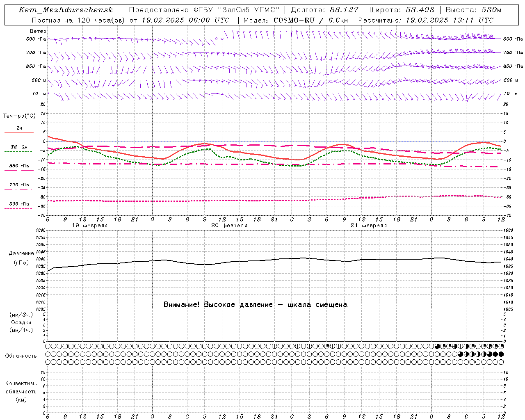525x420 pixels.
Task: Click the Тем-ра(°C) axis title
Action: (19, 116)
